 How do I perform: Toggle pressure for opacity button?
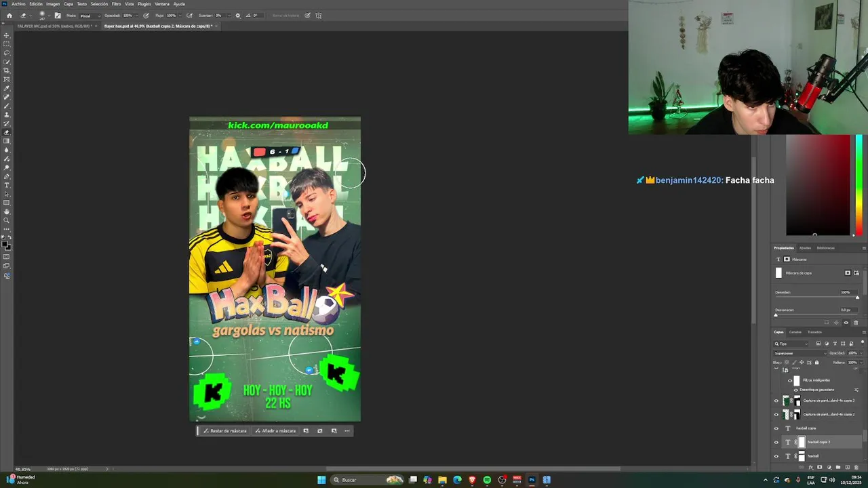(146, 15)
